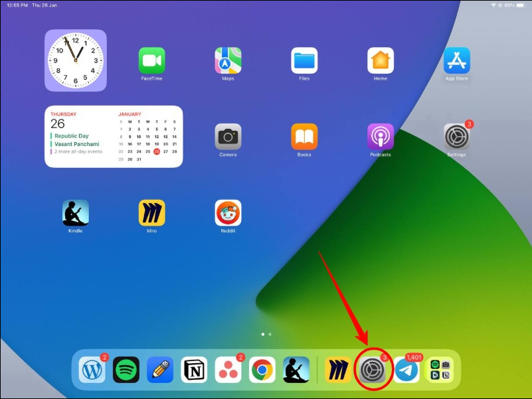
Task: Launch the App Store
Action: tap(457, 61)
